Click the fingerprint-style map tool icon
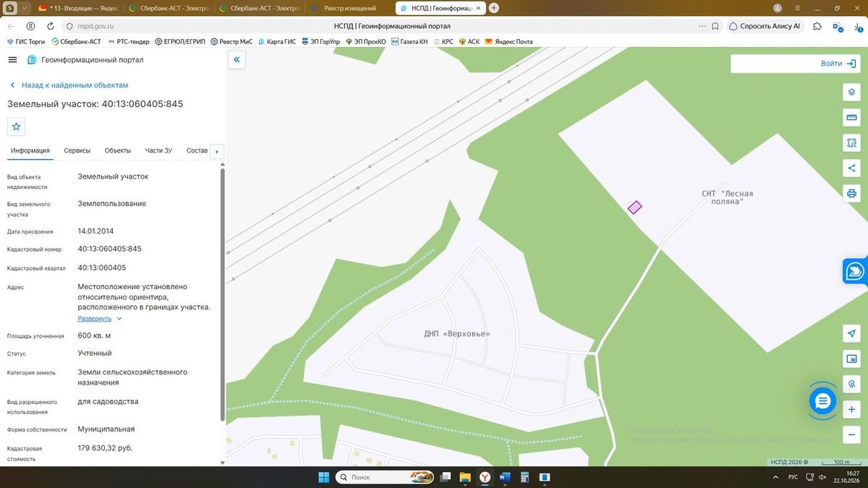Viewport: 868px width, 488px height. tap(851, 385)
